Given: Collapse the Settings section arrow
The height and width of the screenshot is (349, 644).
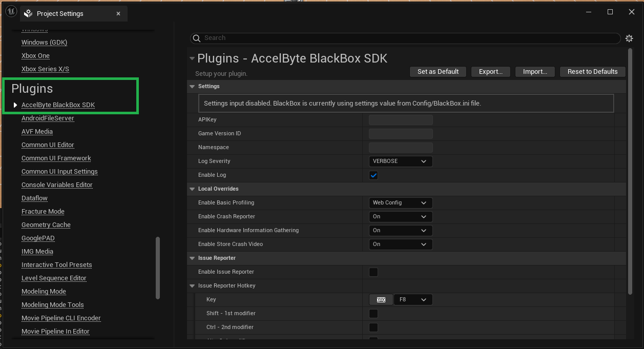Looking at the screenshot, I should tap(192, 87).
